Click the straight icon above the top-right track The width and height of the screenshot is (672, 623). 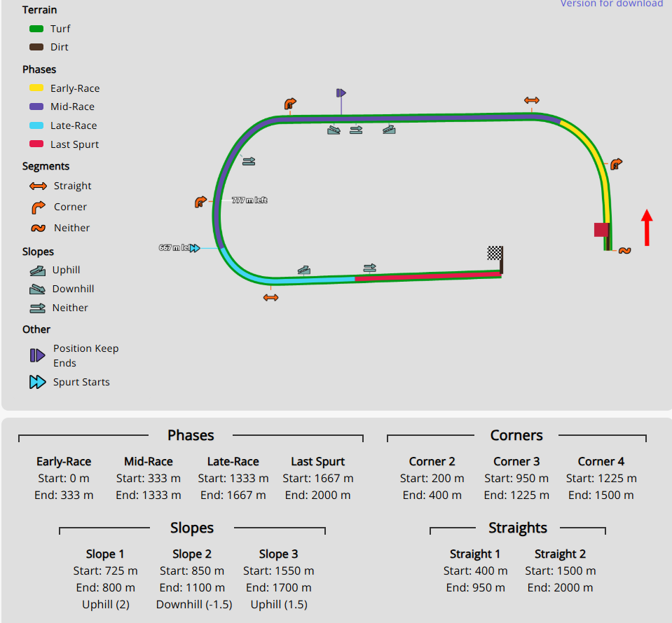pos(532,101)
